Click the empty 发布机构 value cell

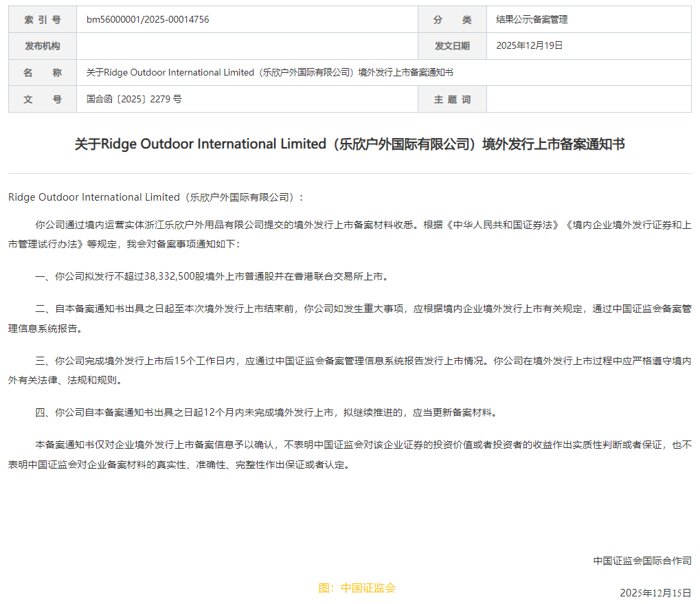point(247,45)
